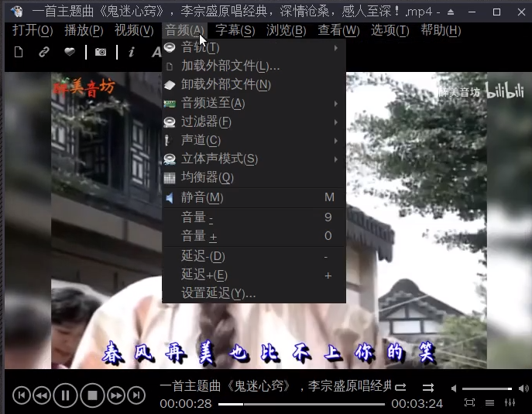Expand the 立体声模式(S) submenu
Screen dimensions: 532x414
254,159
